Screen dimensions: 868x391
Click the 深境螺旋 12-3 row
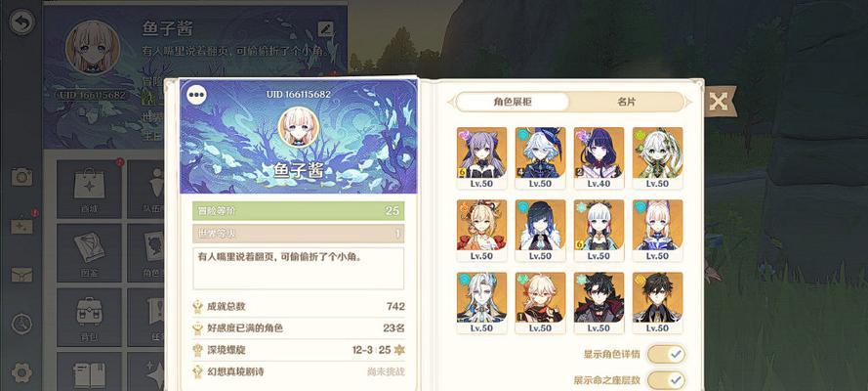299,350
